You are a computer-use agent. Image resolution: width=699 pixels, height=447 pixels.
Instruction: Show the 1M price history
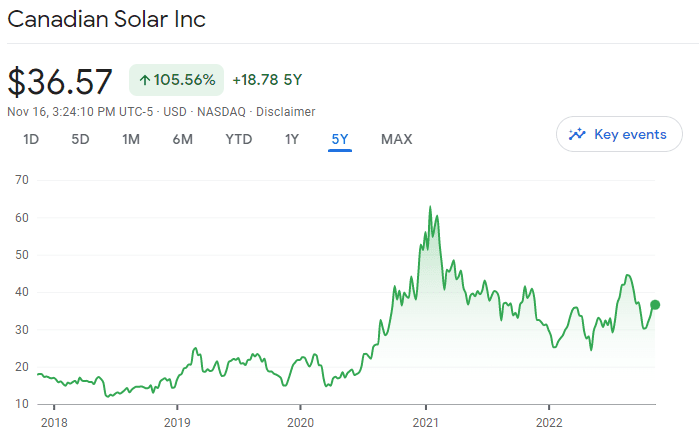131,139
